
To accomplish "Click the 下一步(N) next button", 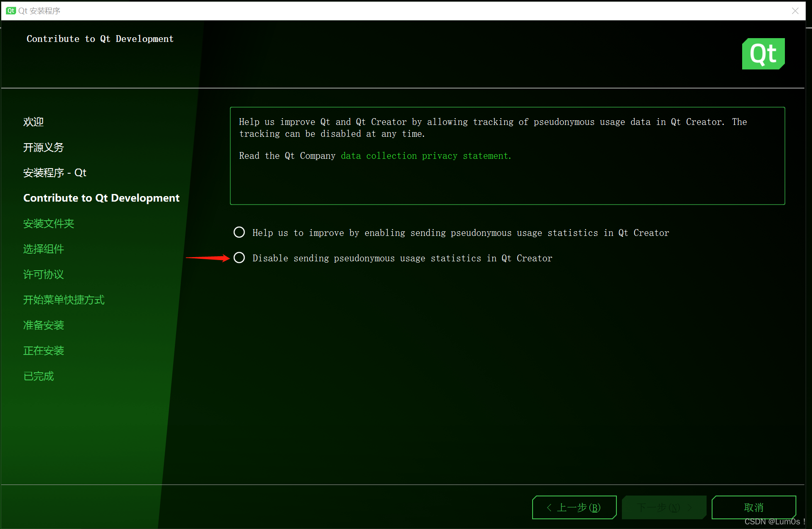I will click(664, 507).
